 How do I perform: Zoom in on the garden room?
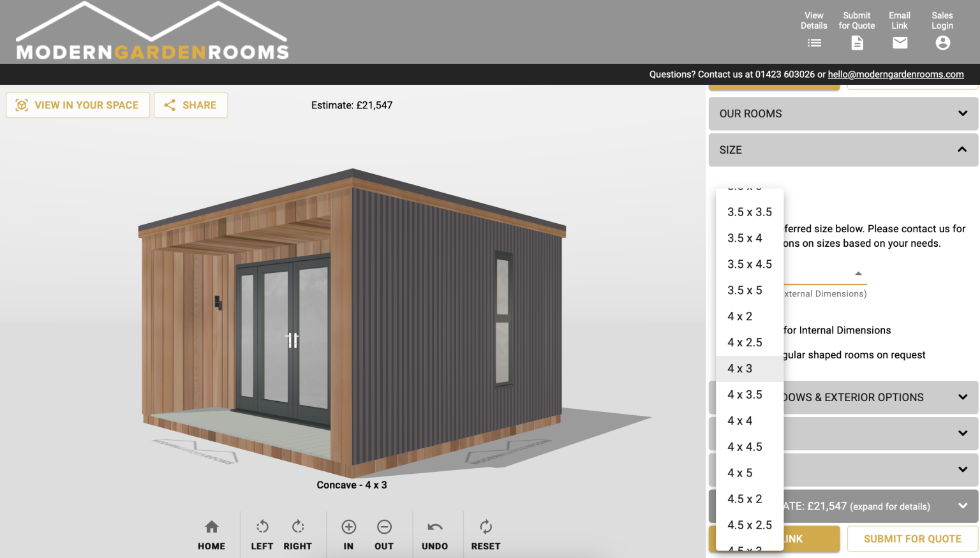click(348, 534)
